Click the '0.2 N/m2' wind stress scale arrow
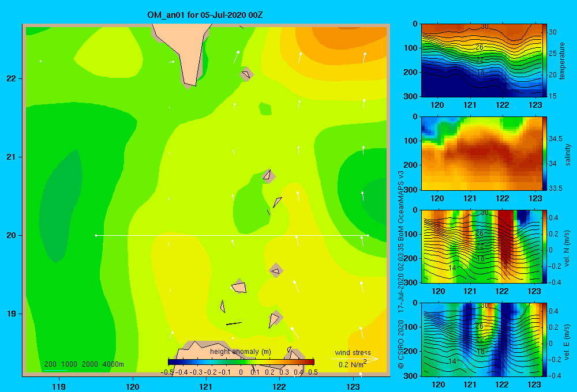The width and height of the screenshot is (577, 392). tap(355, 359)
